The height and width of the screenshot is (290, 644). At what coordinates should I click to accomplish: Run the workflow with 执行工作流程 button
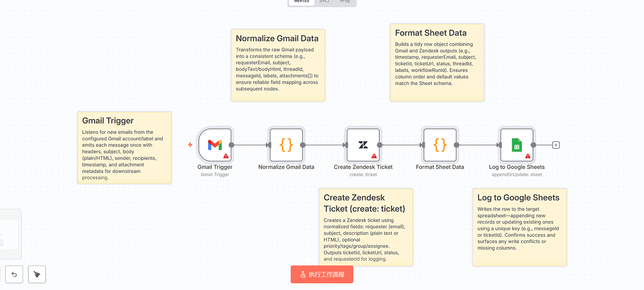322,274
